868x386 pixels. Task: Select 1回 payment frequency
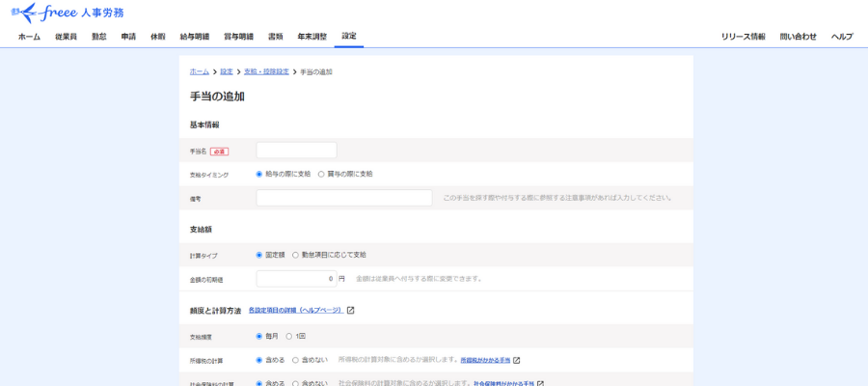[289, 336]
